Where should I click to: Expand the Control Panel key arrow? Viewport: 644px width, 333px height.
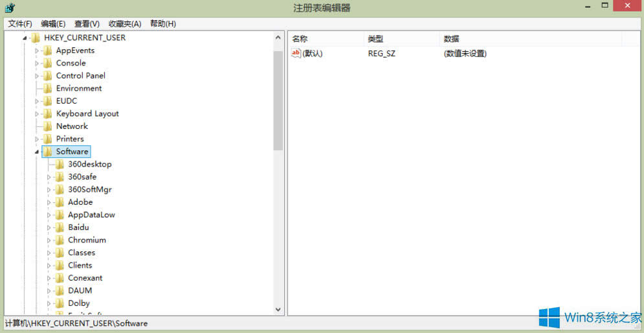tap(37, 76)
